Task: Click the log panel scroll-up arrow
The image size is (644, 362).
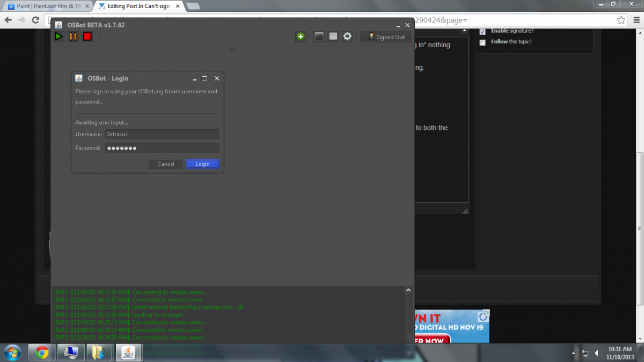Action: [x=408, y=291]
